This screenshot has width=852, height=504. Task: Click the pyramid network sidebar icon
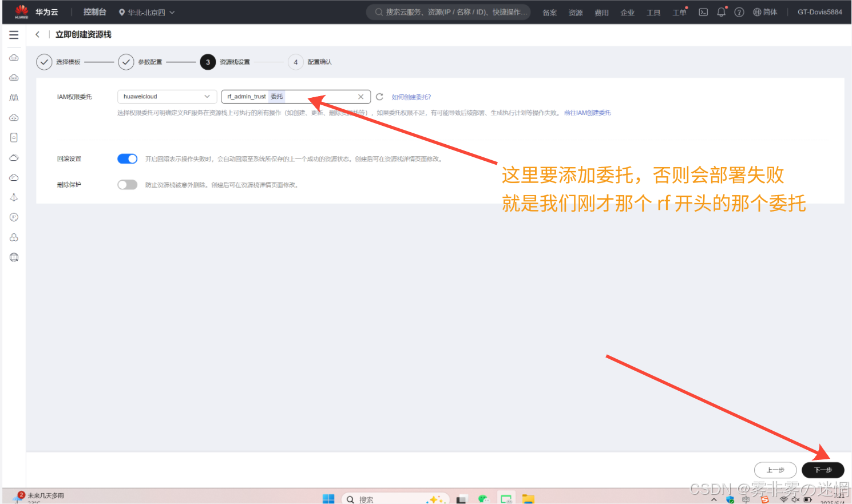pyautogui.click(x=14, y=197)
